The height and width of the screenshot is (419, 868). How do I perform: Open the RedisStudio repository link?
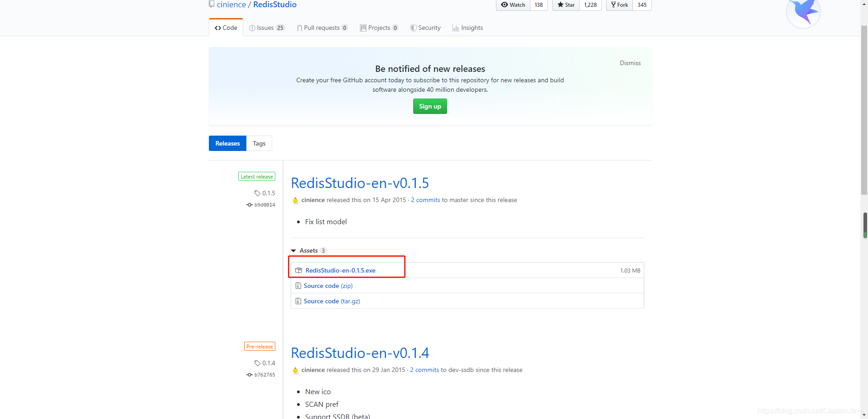click(275, 5)
